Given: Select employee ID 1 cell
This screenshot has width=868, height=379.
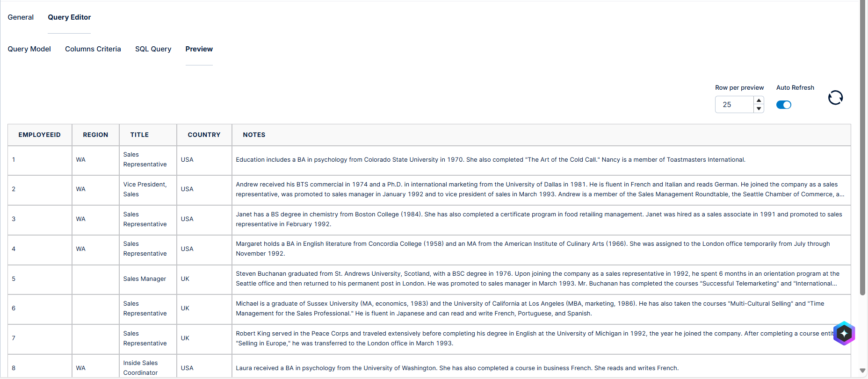Looking at the screenshot, I should (x=40, y=160).
